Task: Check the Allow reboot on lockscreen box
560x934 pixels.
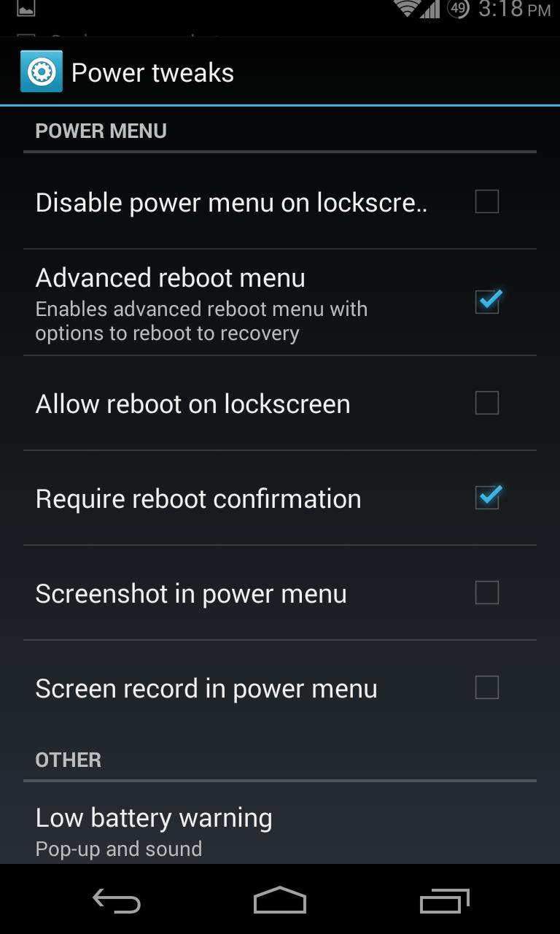Action: (487, 403)
